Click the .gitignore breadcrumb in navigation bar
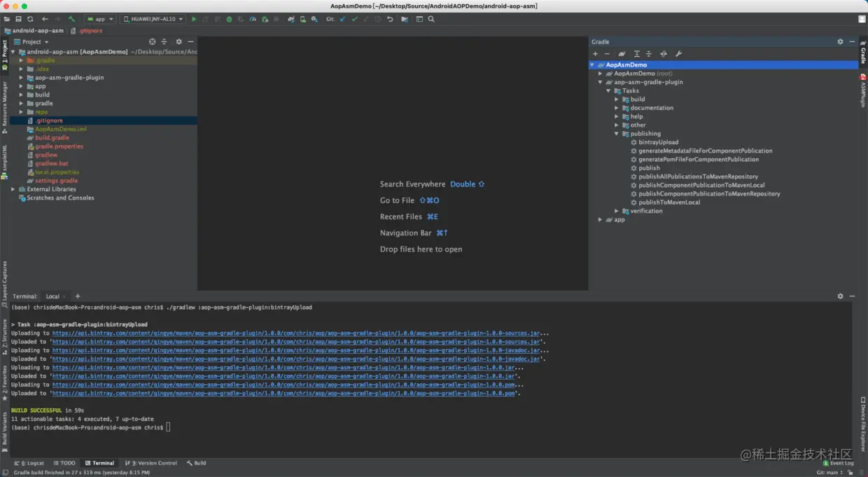The height and width of the screenshot is (477, 868). click(87, 31)
